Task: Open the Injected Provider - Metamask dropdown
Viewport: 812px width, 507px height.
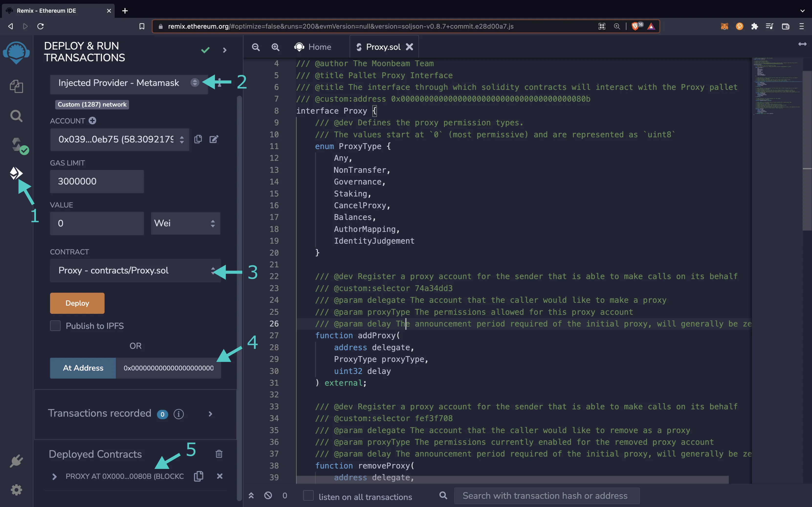Action: click(129, 83)
